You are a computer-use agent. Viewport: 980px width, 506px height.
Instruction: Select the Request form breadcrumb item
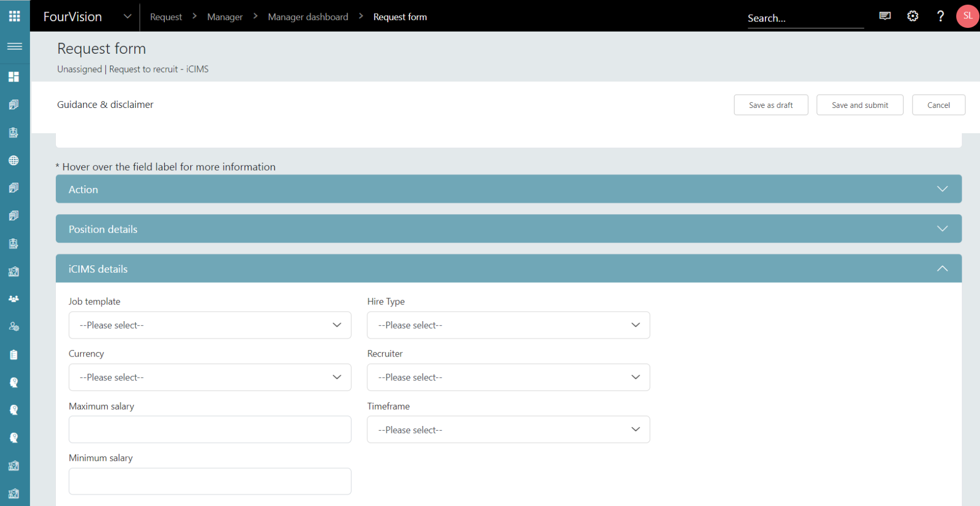pyautogui.click(x=400, y=17)
